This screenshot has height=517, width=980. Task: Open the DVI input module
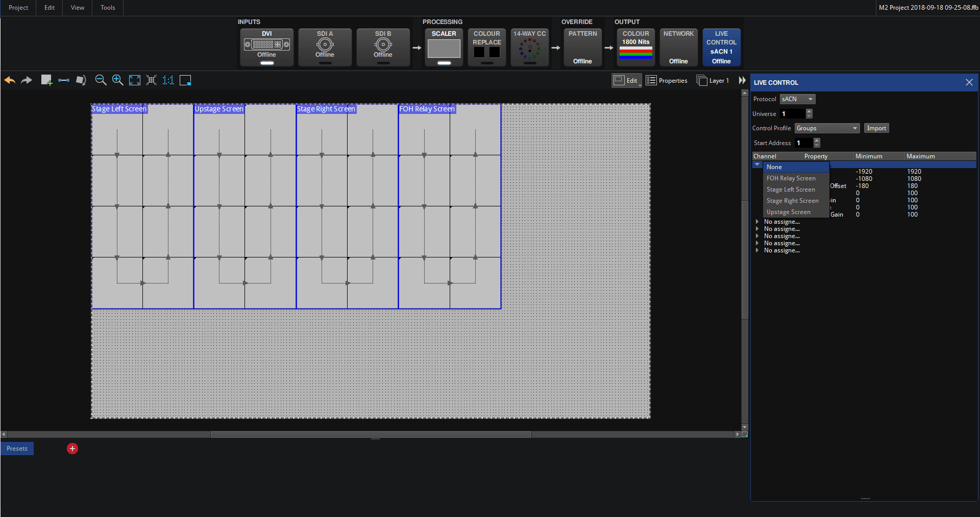coord(267,48)
